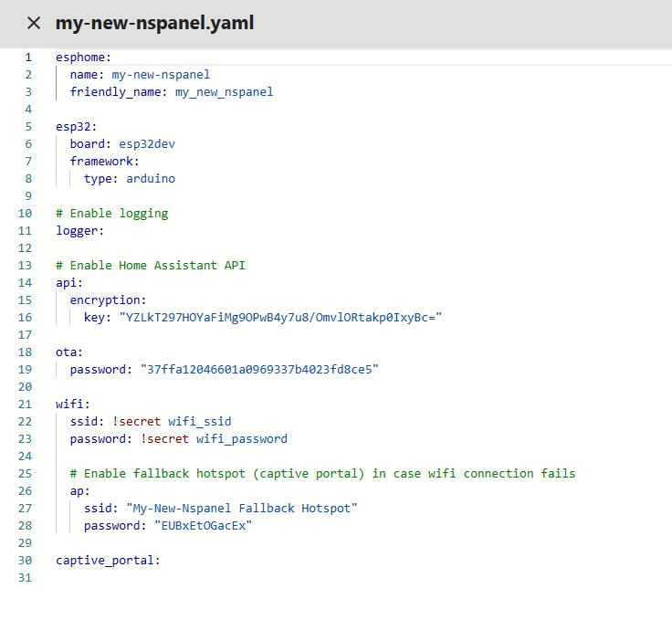
Task: Click the OTA password string
Action: tap(258, 370)
